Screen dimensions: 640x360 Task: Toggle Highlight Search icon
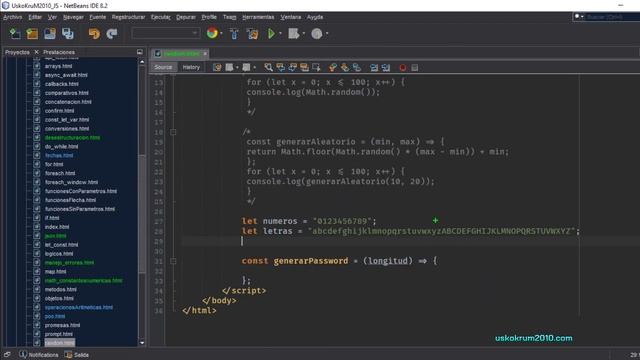tap(304, 67)
